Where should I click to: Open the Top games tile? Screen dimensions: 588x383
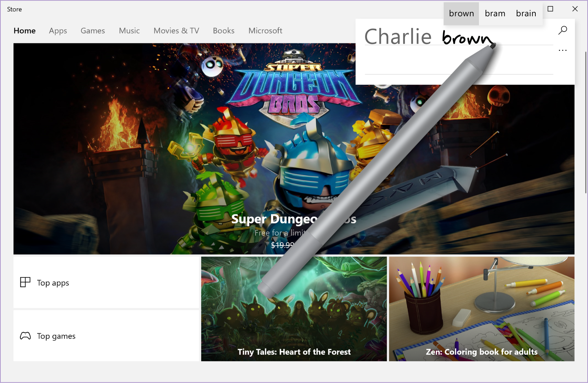click(x=106, y=336)
